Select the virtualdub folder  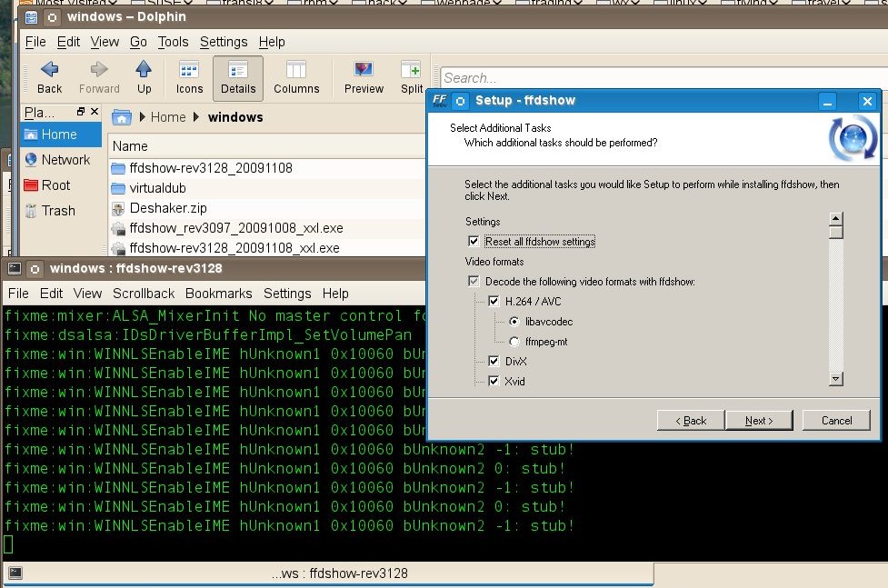click(x=149, y=188)
